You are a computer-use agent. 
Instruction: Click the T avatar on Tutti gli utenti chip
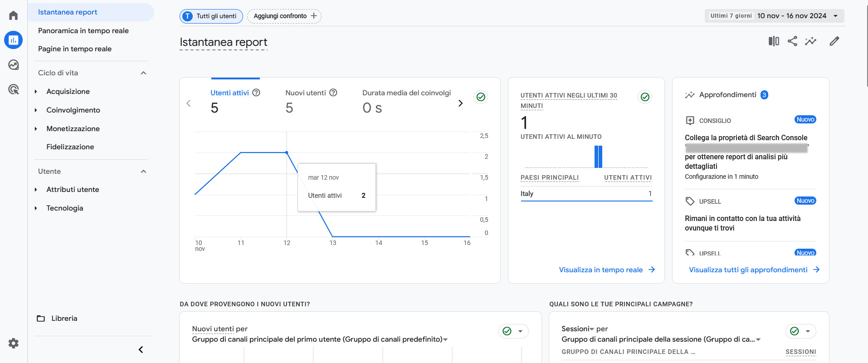pos(187,16)
